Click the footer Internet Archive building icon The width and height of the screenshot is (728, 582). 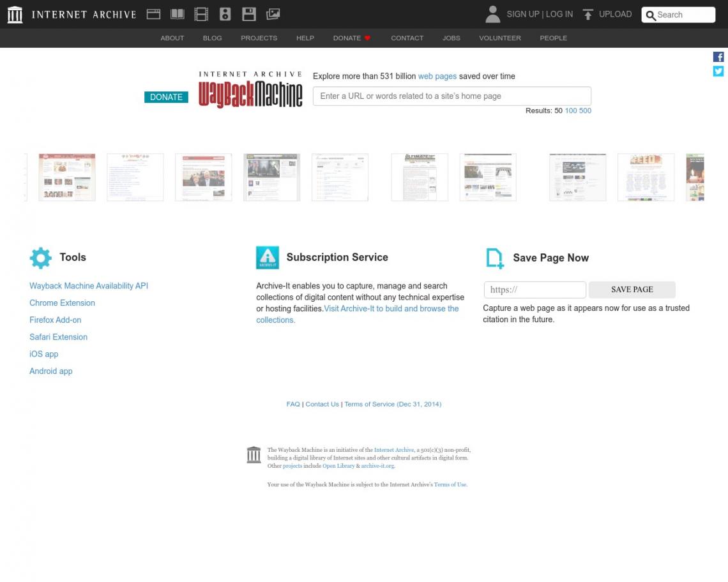(254, 455)
